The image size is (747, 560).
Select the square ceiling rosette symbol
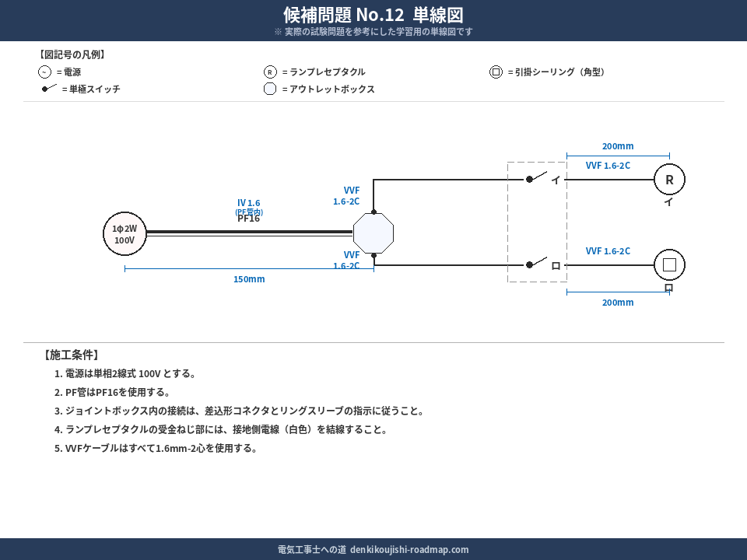click(x=669, y=264)
